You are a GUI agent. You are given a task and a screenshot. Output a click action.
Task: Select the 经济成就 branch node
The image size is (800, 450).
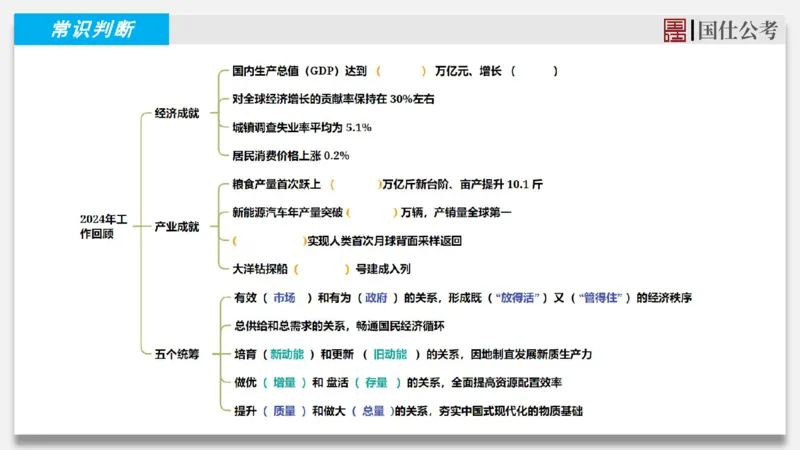tap(177, 113)
